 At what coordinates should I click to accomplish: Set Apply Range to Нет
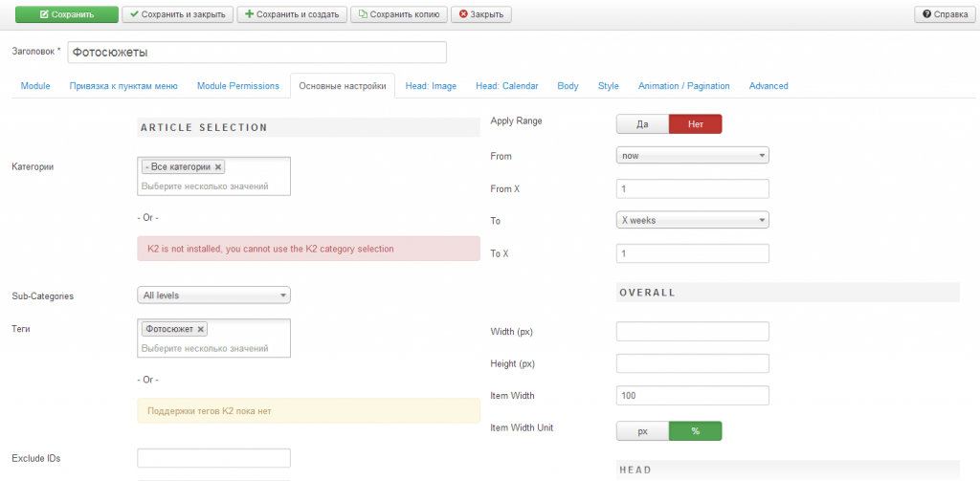point(695,124)
